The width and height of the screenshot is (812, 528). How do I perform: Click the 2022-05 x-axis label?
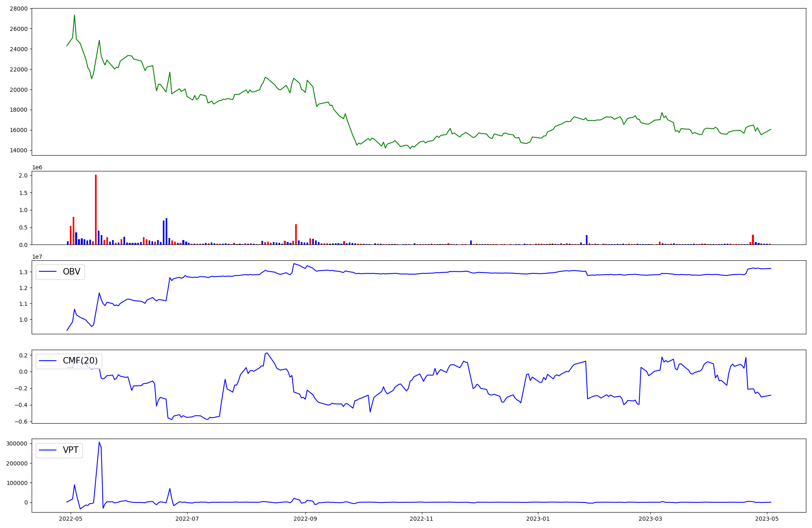[71, 518]
